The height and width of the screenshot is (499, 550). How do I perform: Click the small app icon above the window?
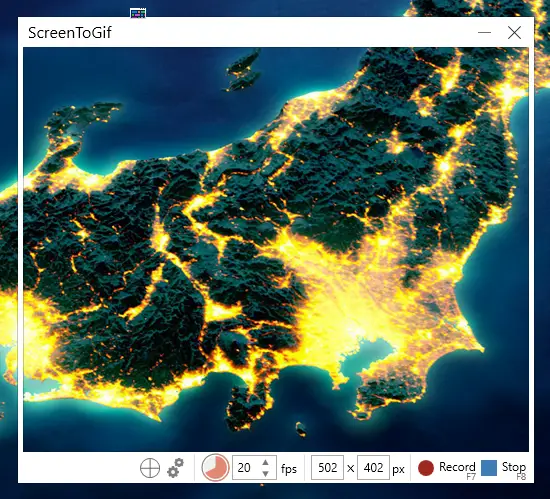click(x=138, y=13)
